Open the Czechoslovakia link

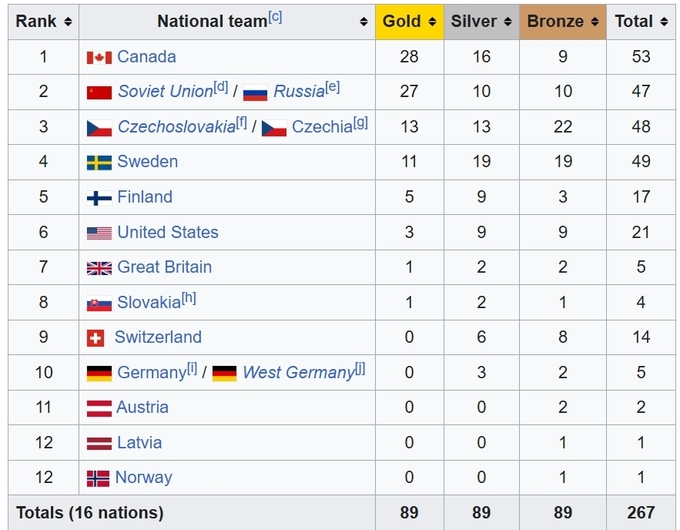point(177,127)
